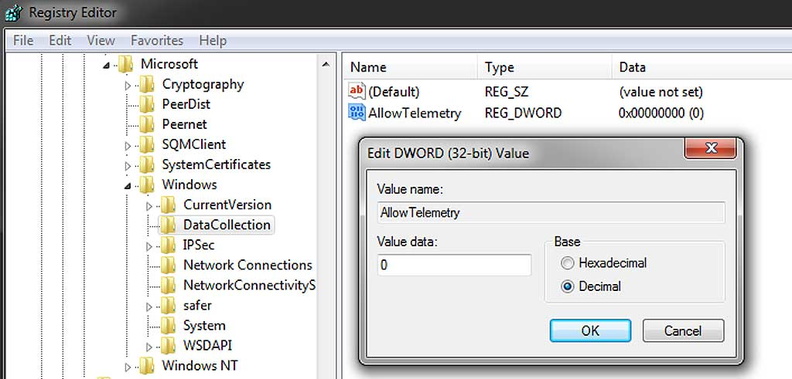This screenshot has width=792, height=379.
Task: Click the SystemCertificates folder icon
Action: (146, 165)
